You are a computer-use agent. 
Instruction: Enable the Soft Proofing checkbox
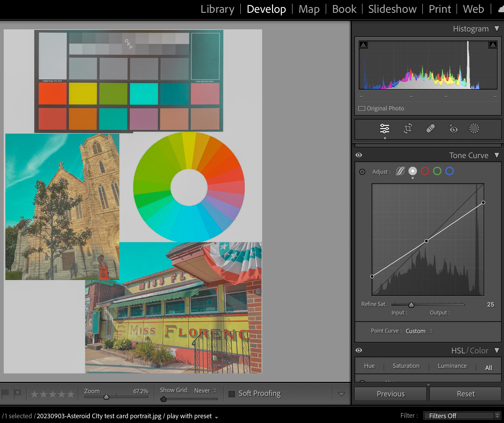tap(232, 394)
